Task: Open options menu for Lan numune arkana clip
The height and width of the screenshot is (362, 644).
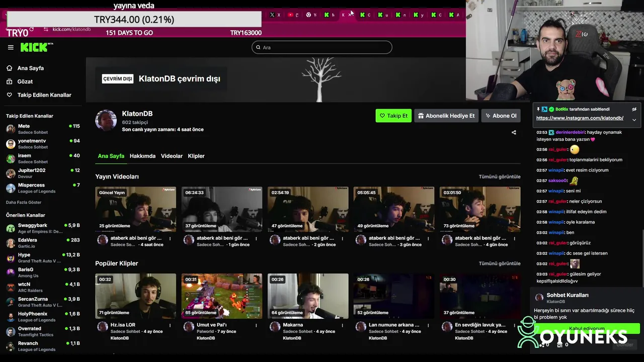Action: [428, 325]
